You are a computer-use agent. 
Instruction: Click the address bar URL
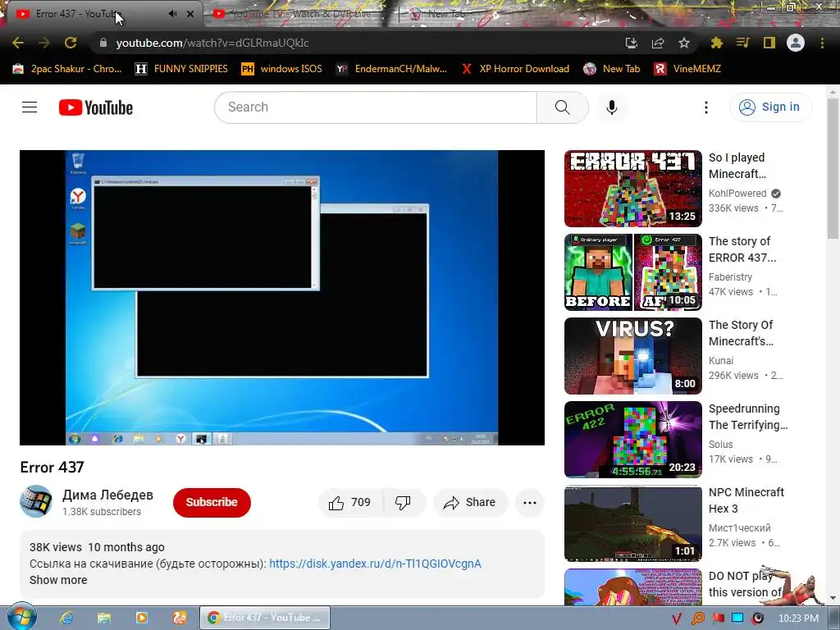click(212, 43)
